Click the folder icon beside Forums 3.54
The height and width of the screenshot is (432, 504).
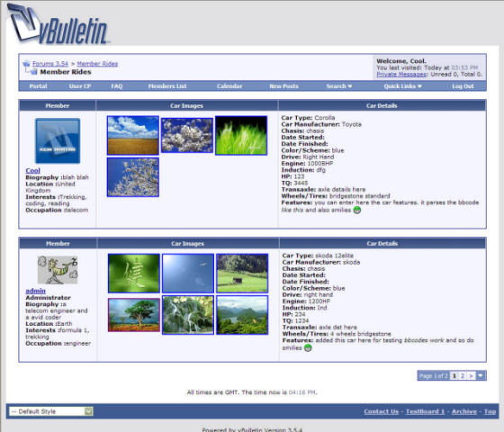tap(27, 64)
